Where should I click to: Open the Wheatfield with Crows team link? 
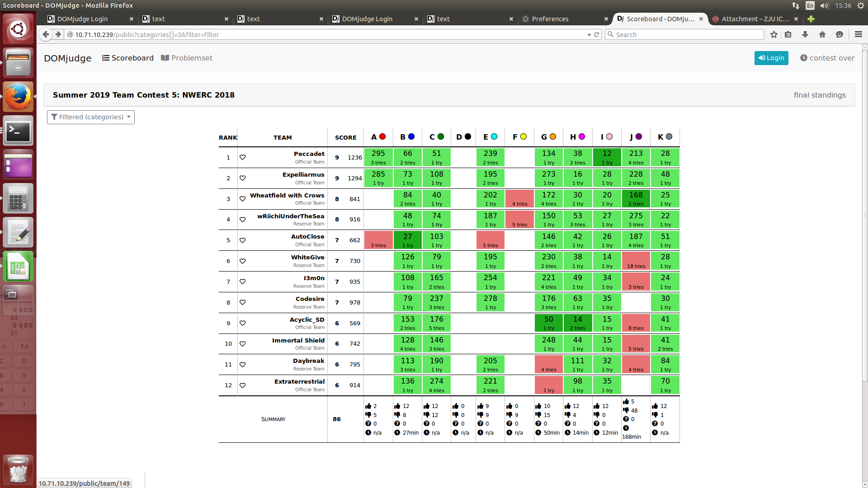[287, 195]
